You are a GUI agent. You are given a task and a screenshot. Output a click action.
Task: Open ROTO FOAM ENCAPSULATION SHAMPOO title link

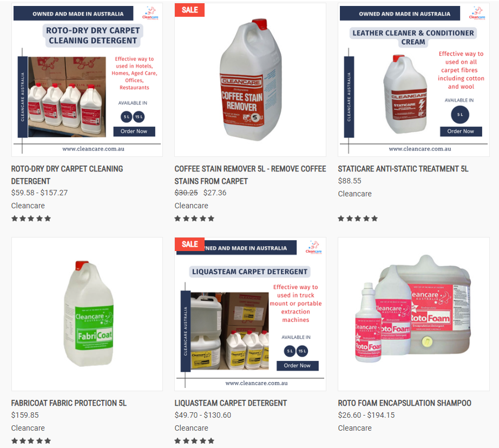click(x=404, y=403)
